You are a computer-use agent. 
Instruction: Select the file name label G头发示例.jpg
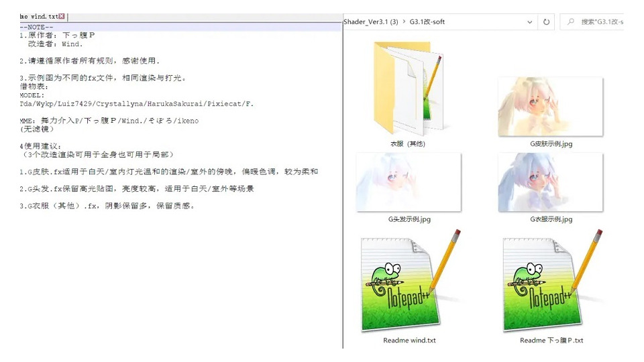click(409, 219)
